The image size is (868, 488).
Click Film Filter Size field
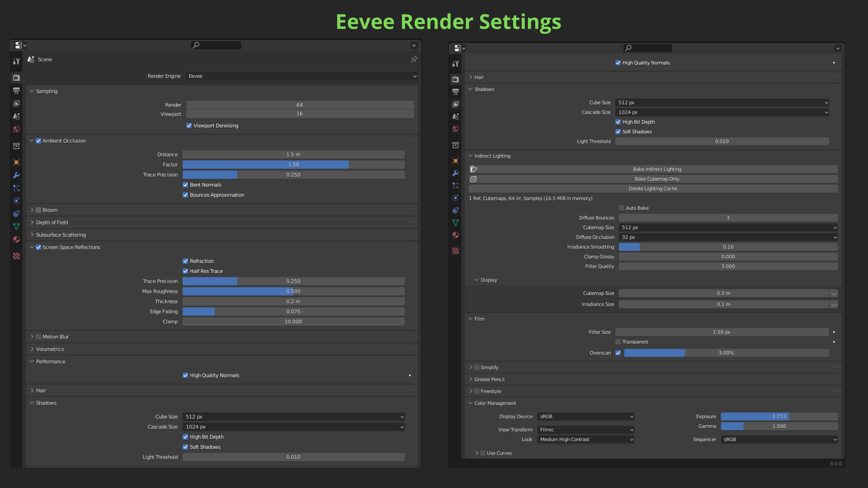[x=722, y=332]
